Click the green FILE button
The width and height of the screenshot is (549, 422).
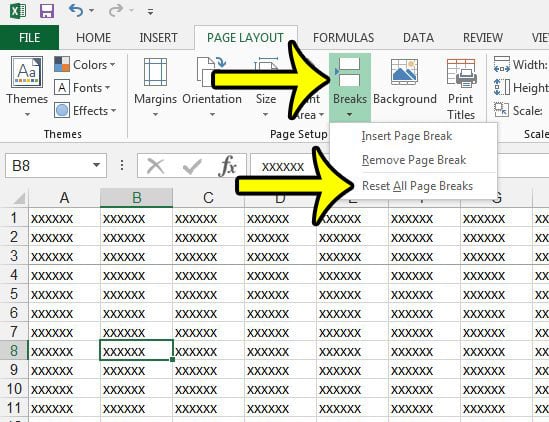tap(29, 37)
